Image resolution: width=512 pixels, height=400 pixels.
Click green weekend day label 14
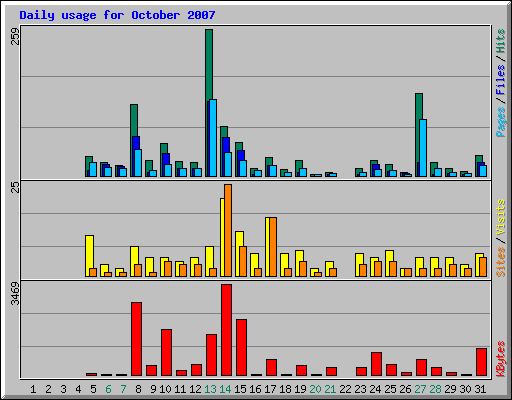[x=225, y=389]
